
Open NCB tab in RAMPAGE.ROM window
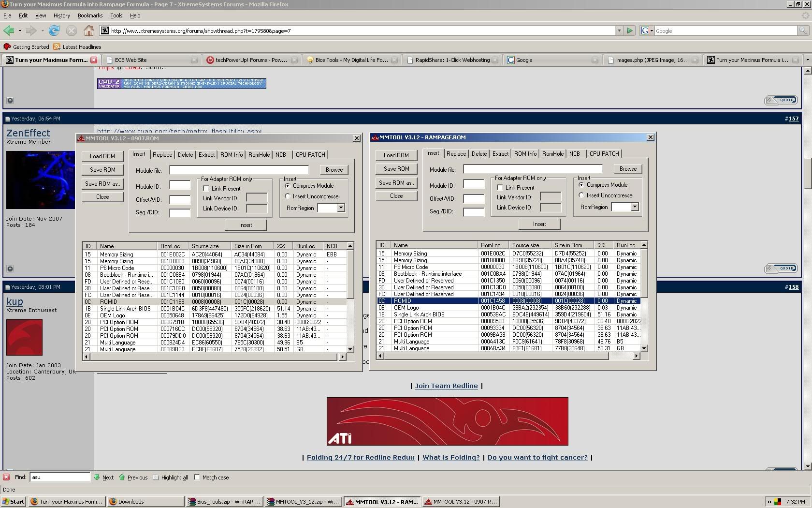[x=574, y=154]
